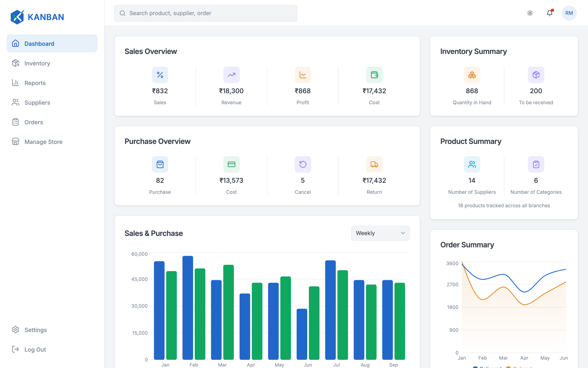588x368 pixels.
Task: Click the KANBAN brand name
Action: [46, 17]
